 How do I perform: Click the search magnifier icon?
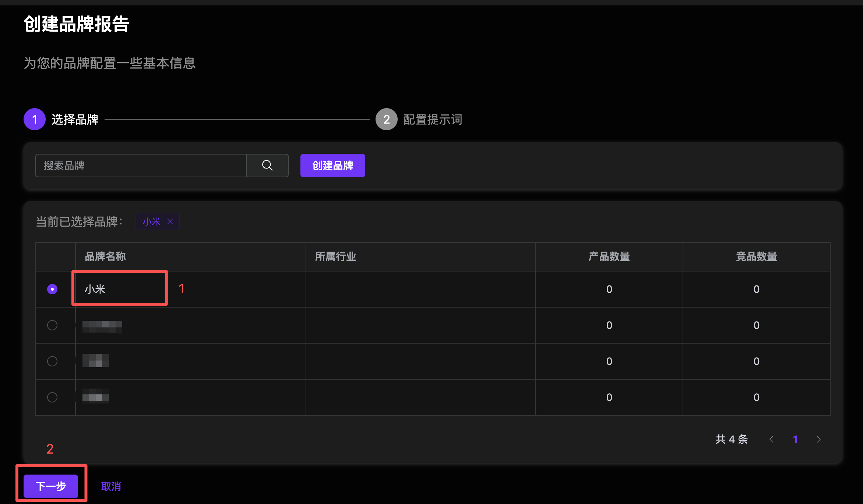click(267, 166)
